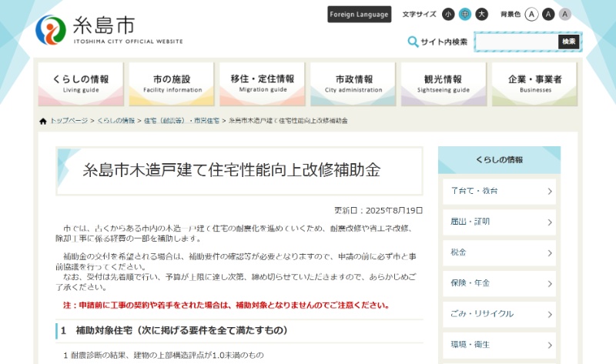
Task: Click the home icon in breadcrumb
Action: point(43,121)
